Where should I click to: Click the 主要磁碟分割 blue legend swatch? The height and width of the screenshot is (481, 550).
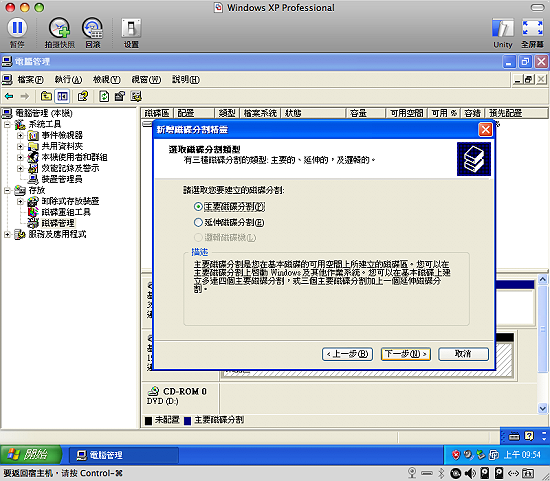click(188, 420)
